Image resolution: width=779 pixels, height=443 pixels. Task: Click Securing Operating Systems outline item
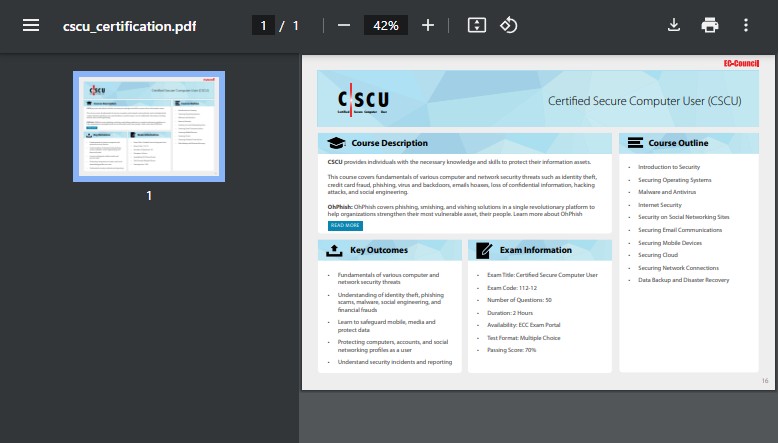coord(675,180)
